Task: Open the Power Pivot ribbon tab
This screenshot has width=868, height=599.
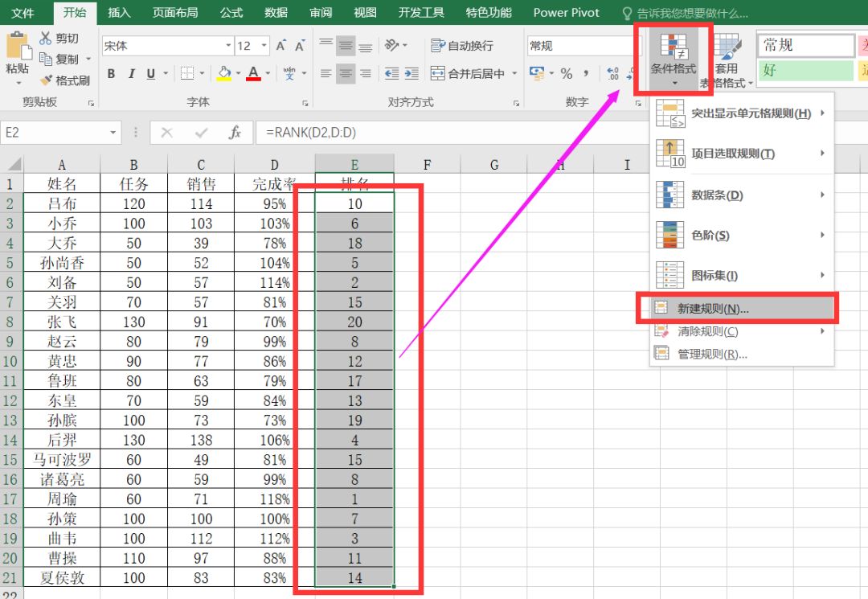Action: pos(566,12)
